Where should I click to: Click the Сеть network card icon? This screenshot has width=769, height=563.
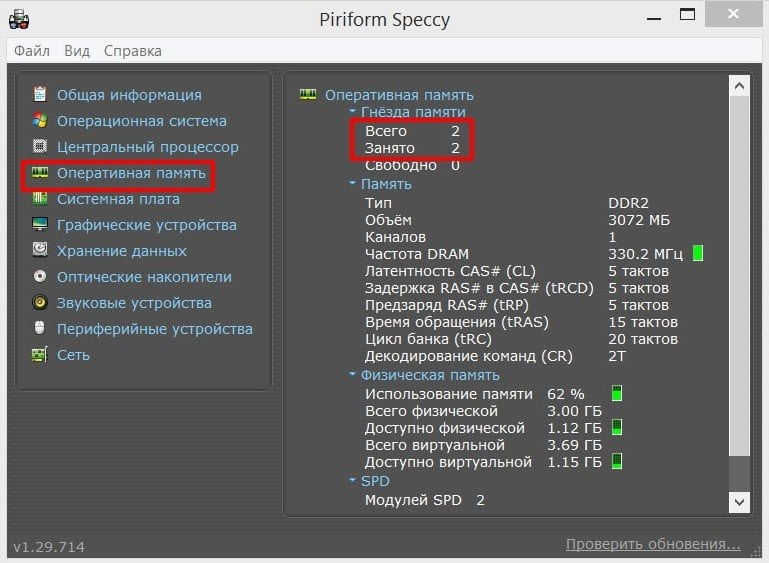(x=40, y=354)
